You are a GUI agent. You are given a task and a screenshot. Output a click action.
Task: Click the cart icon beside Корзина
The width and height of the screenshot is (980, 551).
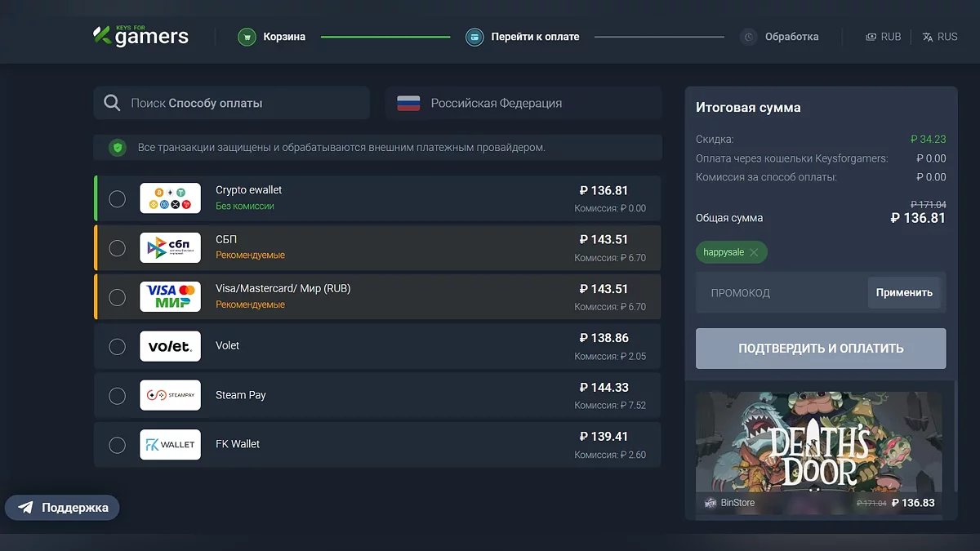(247, 37)
